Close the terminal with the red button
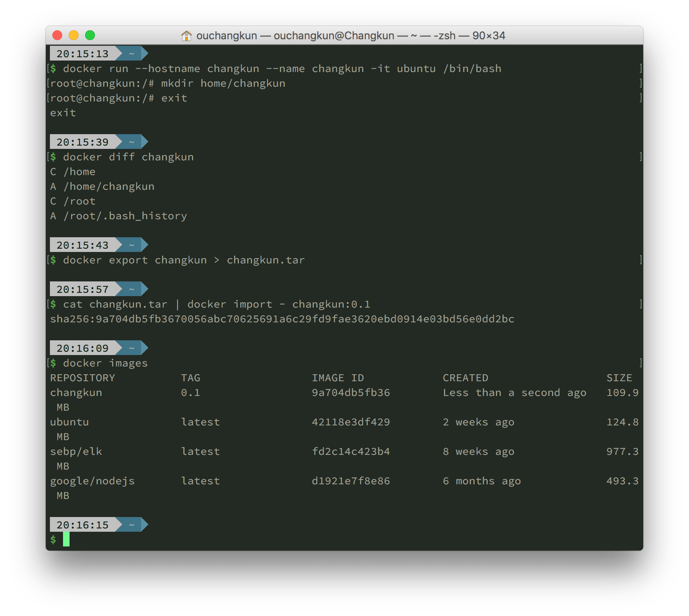This screenshot has height=616, width=689. pyautogui.click(x=58, y=36)
